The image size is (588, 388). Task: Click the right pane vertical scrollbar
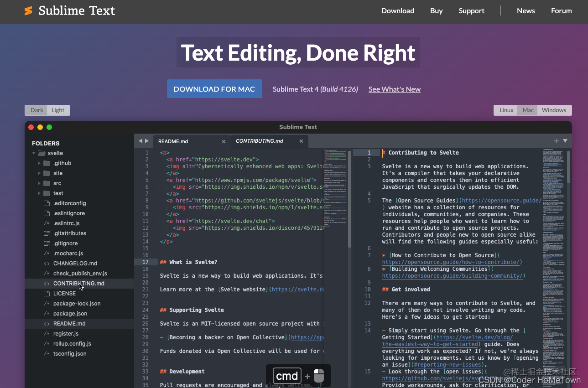(568, 166)
